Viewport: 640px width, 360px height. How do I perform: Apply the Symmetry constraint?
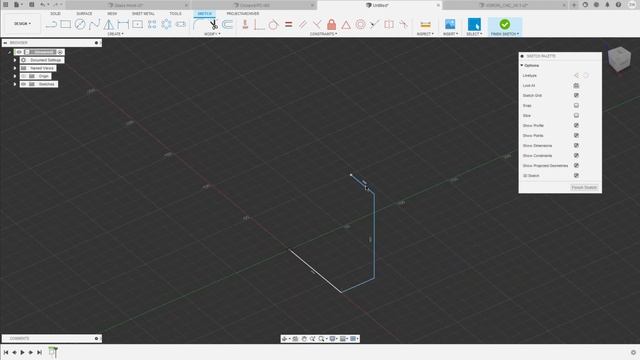pyautogui.click(x=389, y=24)
